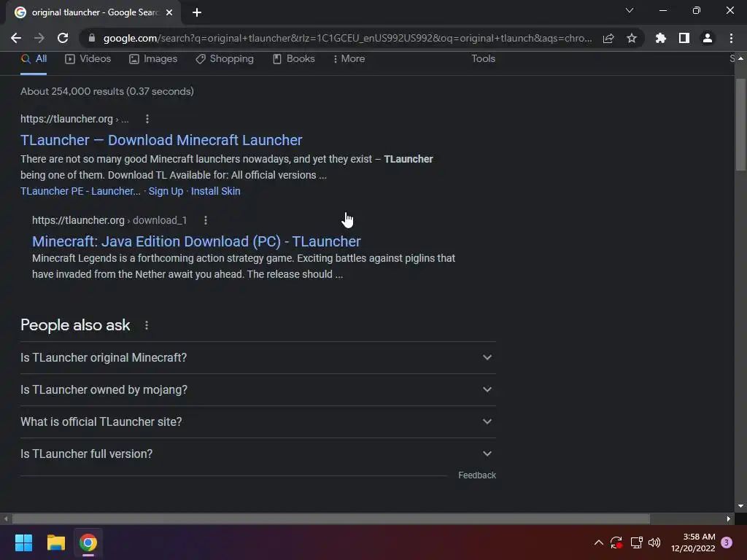The image size is (747, 560).
Task: Open the Install Skin sitelink
Action: pyautogui.click(x=215, y=191)
